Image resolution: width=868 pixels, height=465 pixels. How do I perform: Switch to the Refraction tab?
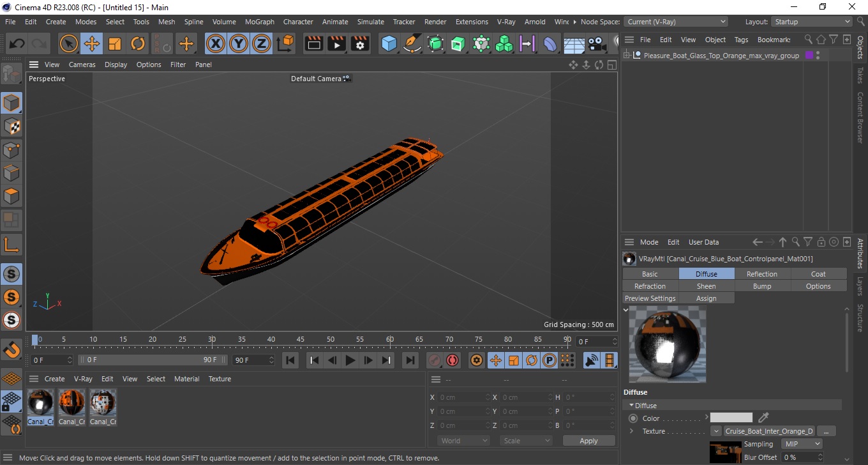click(650, 286)
